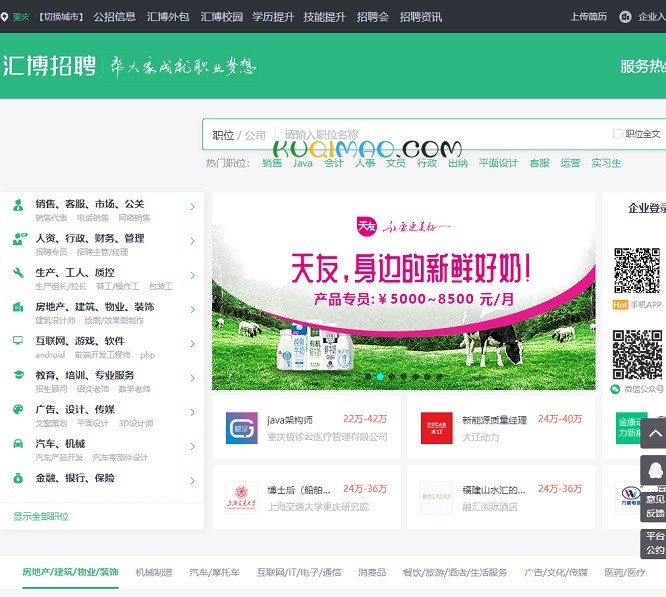Viewport: 666px width, 597px height.
Task: Click the location pin icon beside 重庆
Action: (4, 17)
